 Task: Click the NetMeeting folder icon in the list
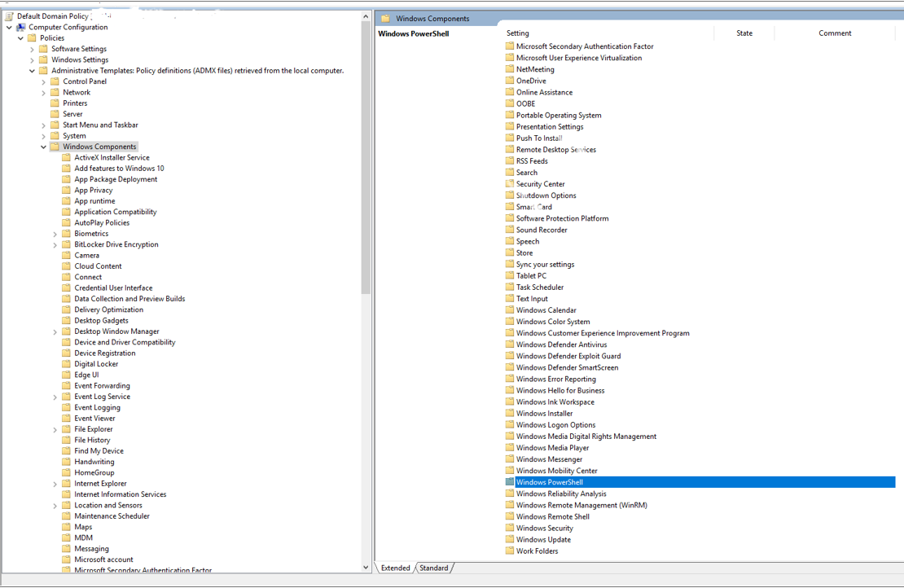510,69
